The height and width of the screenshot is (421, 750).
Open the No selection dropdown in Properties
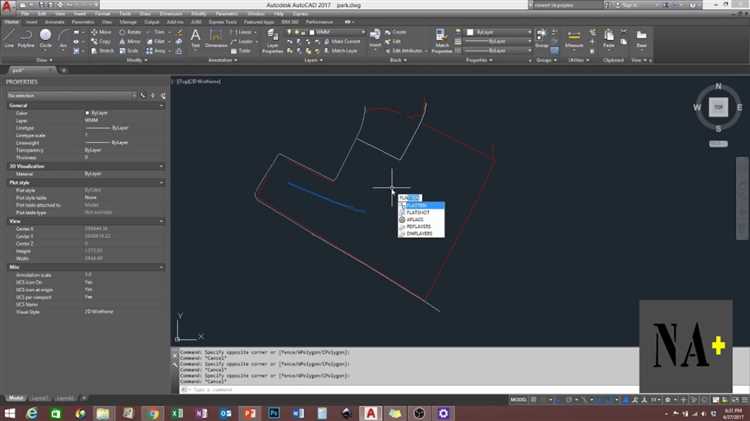[x=72, y=96]
